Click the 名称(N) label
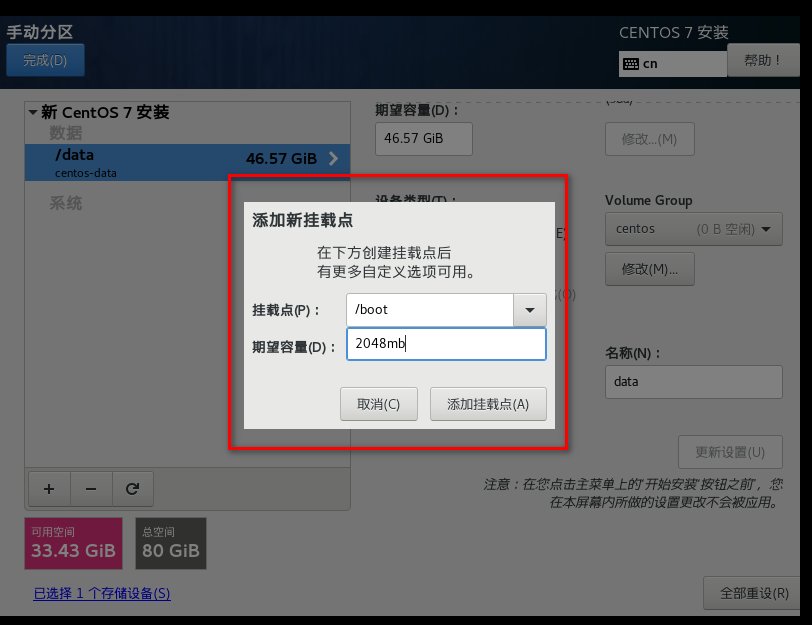812x625 pixels. pyautogui.click(x=633, y=353)
